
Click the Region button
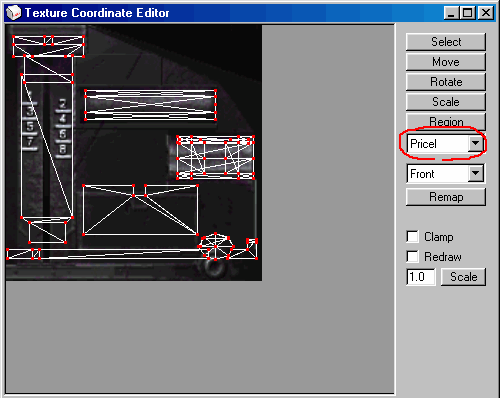pyautogui.click(x=446, y=121)
